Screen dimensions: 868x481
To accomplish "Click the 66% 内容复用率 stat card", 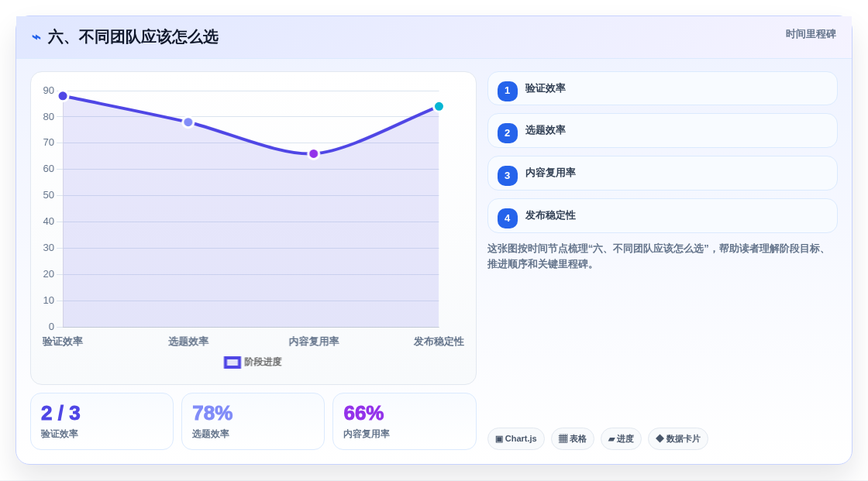I will coord(404,421).
